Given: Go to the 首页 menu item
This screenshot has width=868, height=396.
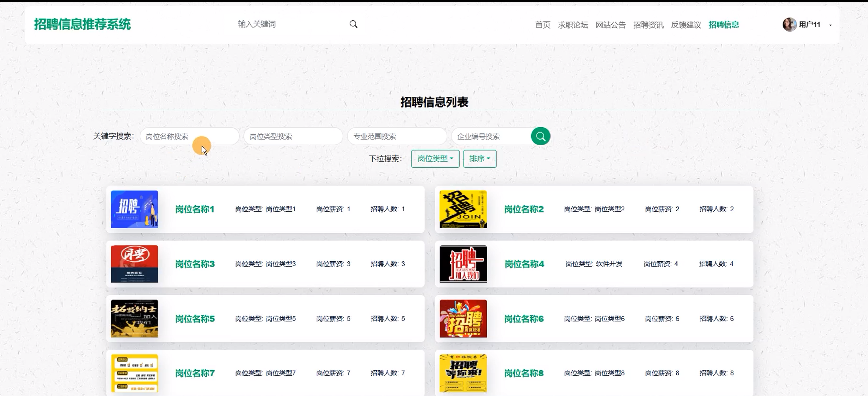Looking at the screenshot, I should tap(542, 25).
